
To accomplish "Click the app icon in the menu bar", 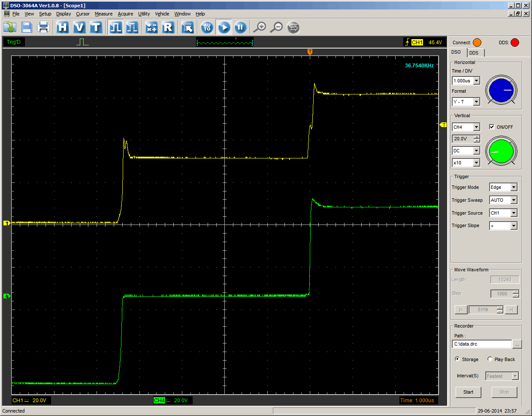I will (x=6, y=14).
